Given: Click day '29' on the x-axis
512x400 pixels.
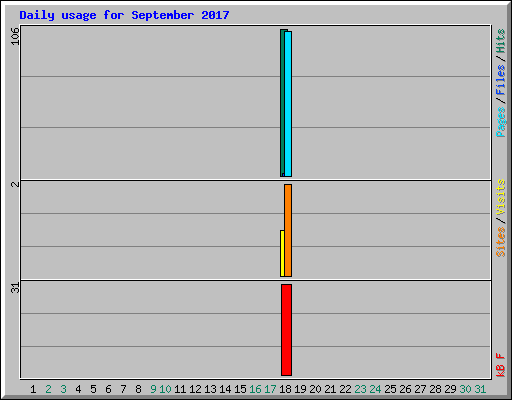Looking at the screenshot, I should click(450, 389).
